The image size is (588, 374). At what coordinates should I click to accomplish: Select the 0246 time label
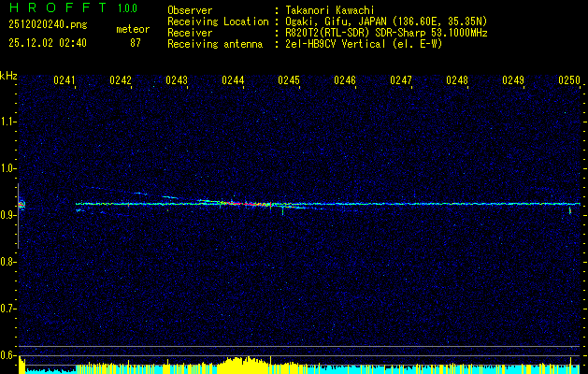[345, 81]
